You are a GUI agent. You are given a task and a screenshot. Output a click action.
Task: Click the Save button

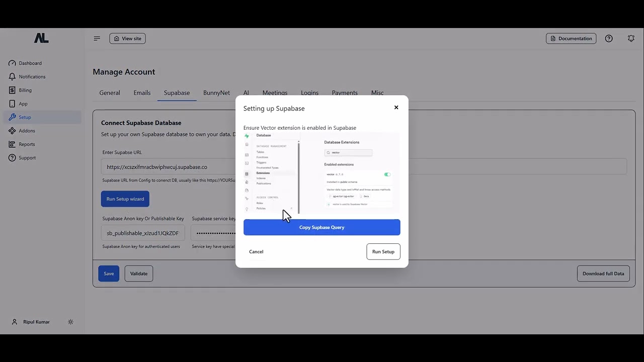(x=109, y=274)
